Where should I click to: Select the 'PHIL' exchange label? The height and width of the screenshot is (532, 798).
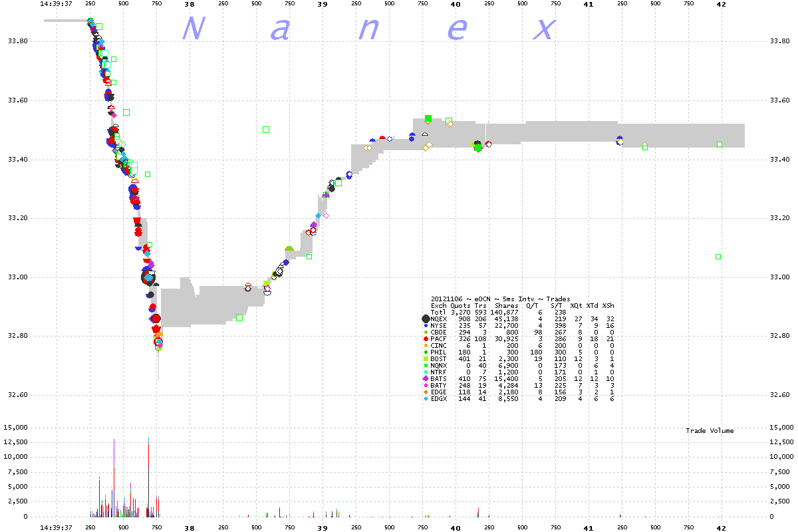coord(439,352)
